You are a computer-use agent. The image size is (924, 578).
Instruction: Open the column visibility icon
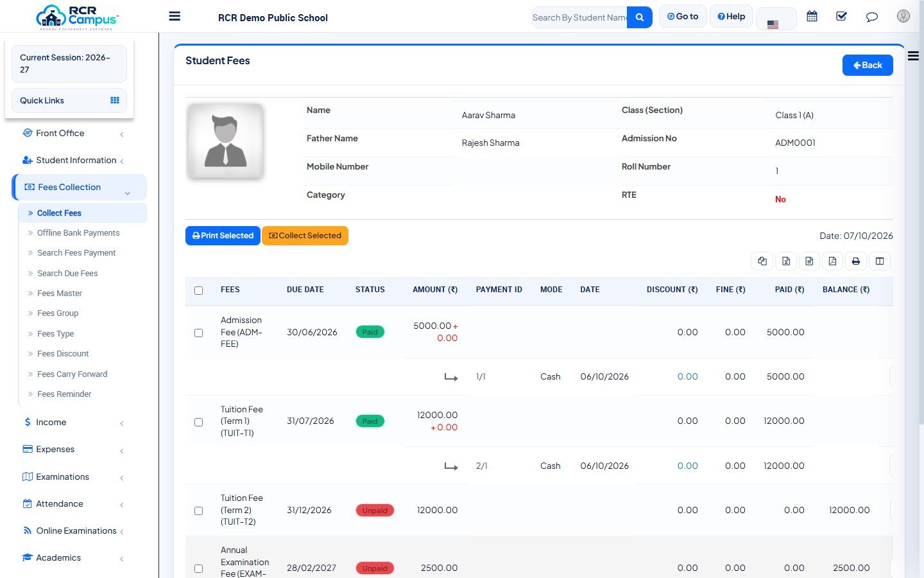click(x=880, y=261)
